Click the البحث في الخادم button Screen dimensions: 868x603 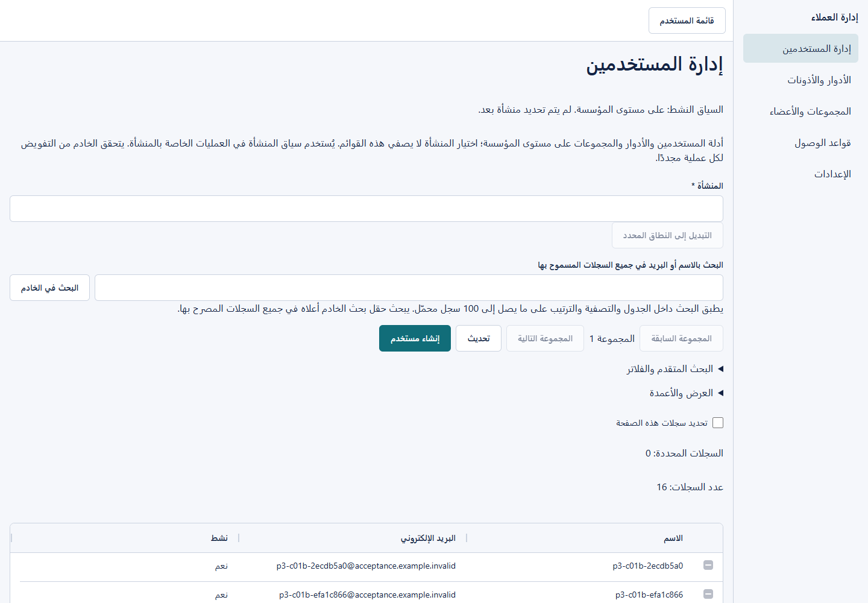tap(49, 288)
